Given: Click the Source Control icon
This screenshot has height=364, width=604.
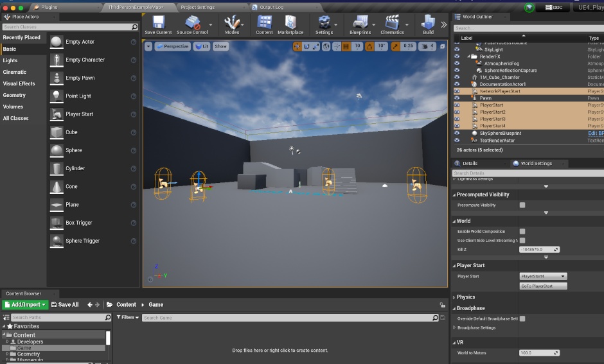Looking at the screenshot, I should click(x=192, y=23).
